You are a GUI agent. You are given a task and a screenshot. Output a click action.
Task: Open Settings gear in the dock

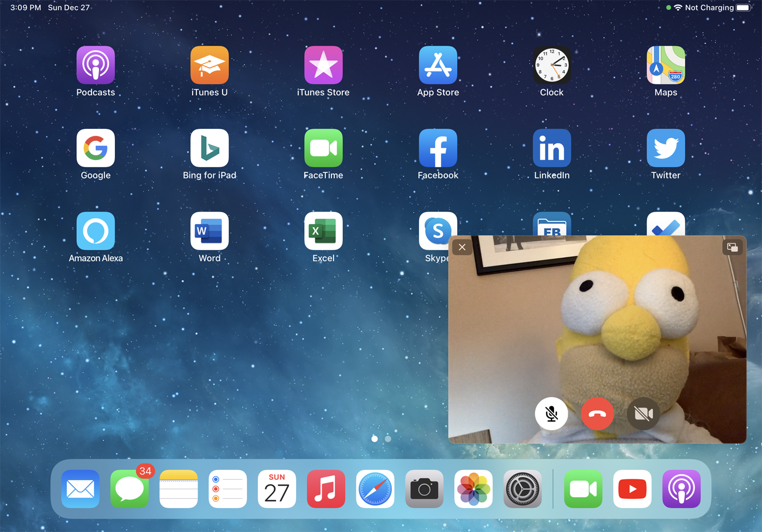coord(523,489)
